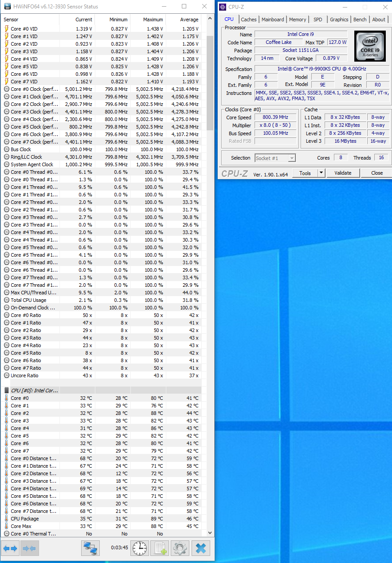This screenshot has height=563, width=392.
Task: Click the thermometer icon beside CPU Package
Action: [7, 519]
